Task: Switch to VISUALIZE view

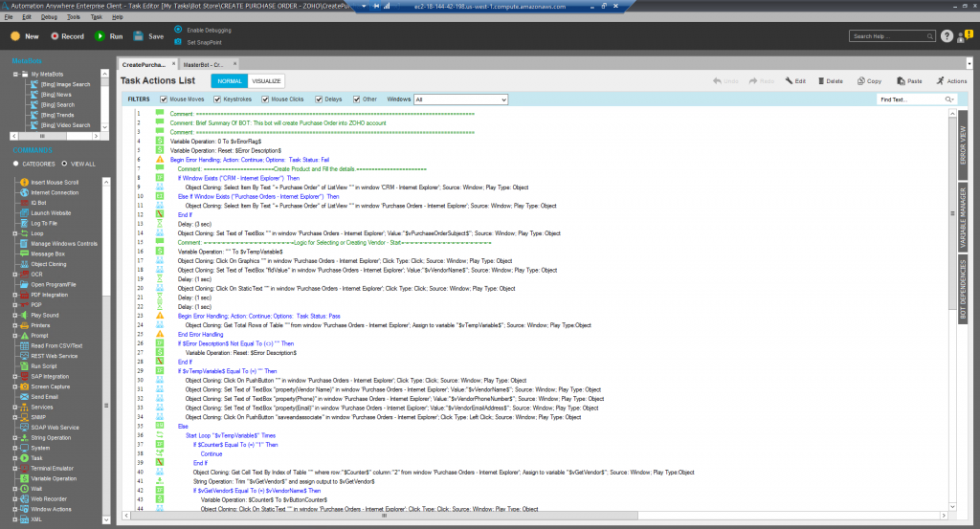Action: click(266, 81)
